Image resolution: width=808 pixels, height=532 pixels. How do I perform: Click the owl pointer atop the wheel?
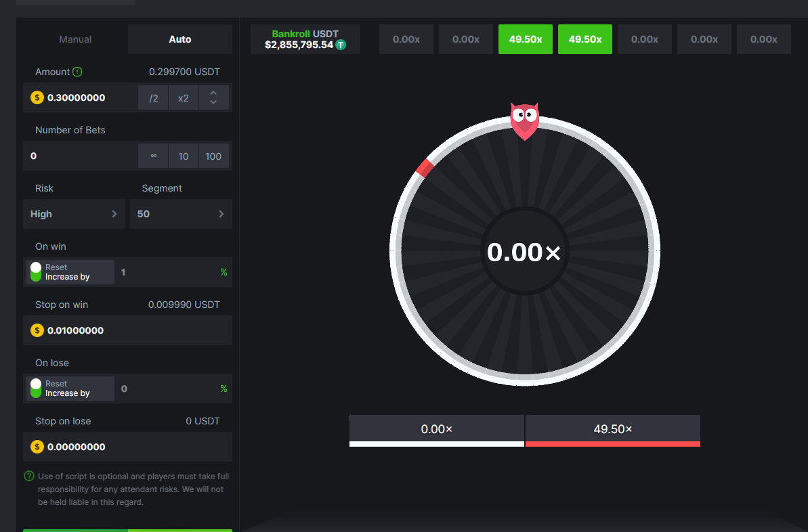click(524, 120)
